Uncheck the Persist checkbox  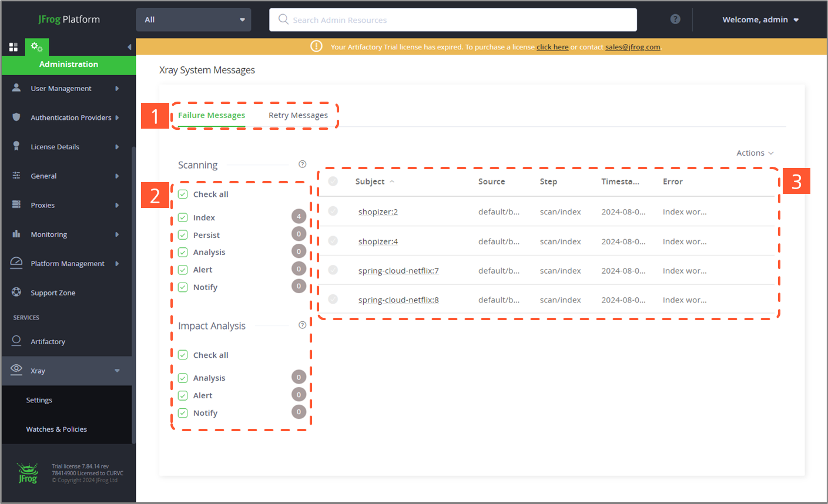183,235
